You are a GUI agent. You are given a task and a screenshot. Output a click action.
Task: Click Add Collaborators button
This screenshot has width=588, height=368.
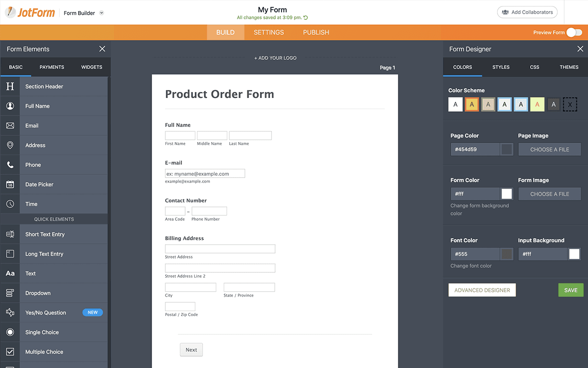(x=527, y=12)
